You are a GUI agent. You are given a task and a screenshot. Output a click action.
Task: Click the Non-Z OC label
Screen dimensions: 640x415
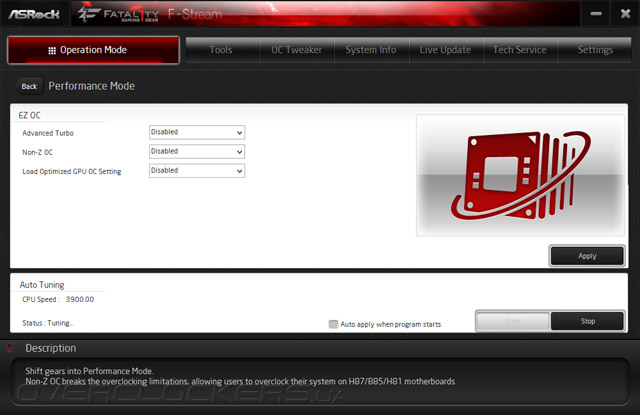38,152
